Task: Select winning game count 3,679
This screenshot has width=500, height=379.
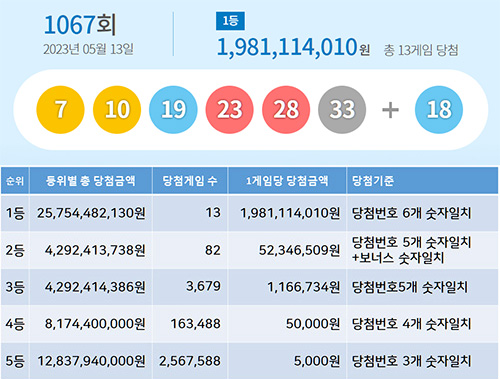Action: (x=203, y=287)
